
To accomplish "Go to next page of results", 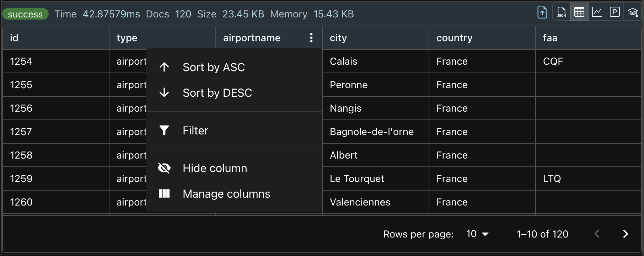I will coord(626,234).
